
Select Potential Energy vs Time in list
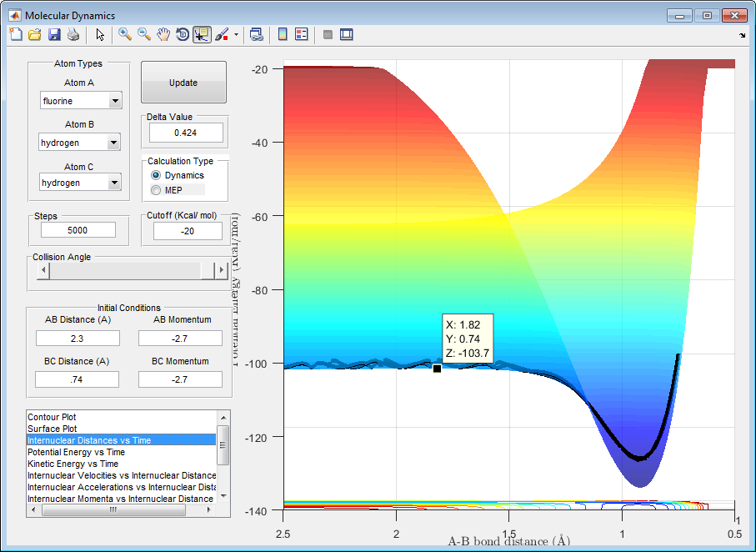pyautogui.click(x=76, y=452)
